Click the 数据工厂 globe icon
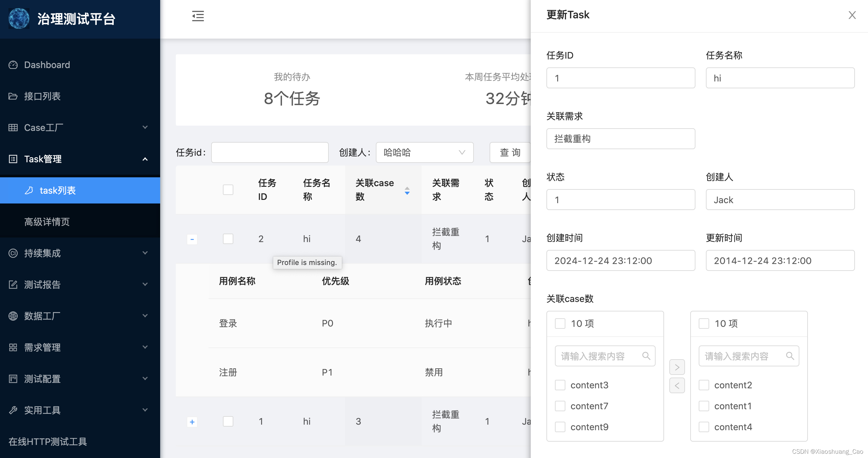The width and height of the screenshot is (868, 458). tap(13, 316)
